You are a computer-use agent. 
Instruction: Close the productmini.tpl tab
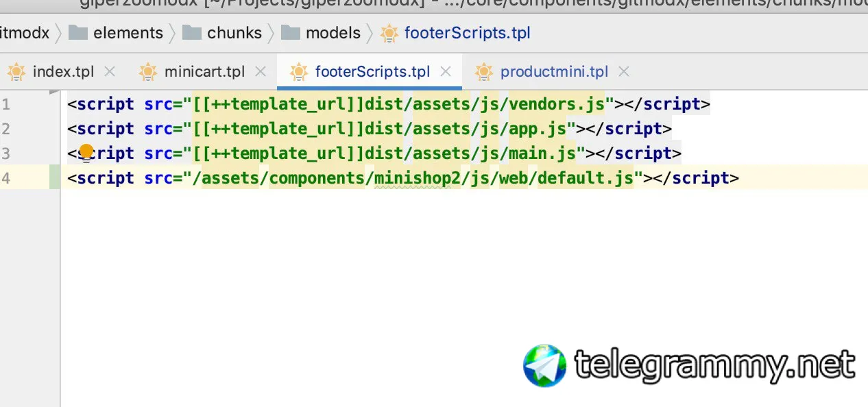click(x=623, y=72)
